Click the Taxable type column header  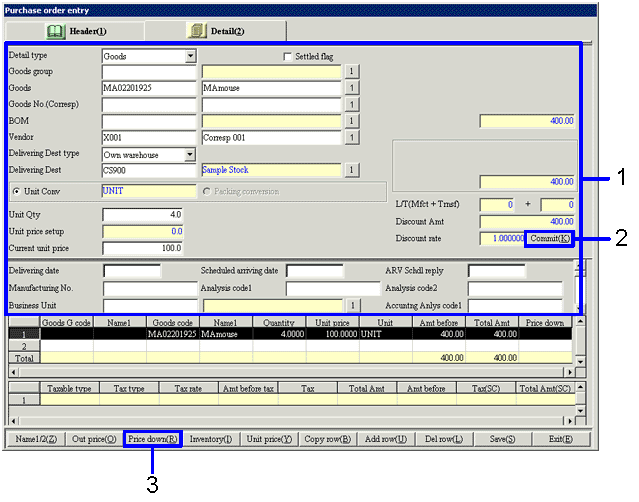pyautogui.click(x=69, y=388)
